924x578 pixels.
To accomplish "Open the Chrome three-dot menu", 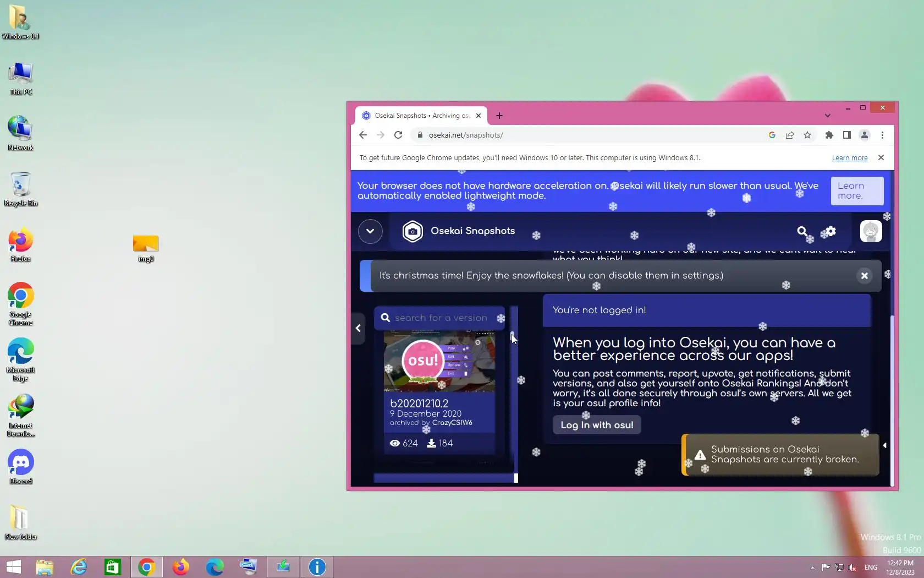I will (882, 135).
